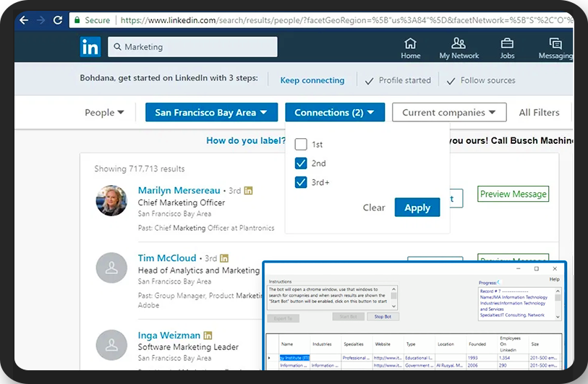
Task: Uncheck the 3rd+ connections checkbox
Action: point(301,182)
